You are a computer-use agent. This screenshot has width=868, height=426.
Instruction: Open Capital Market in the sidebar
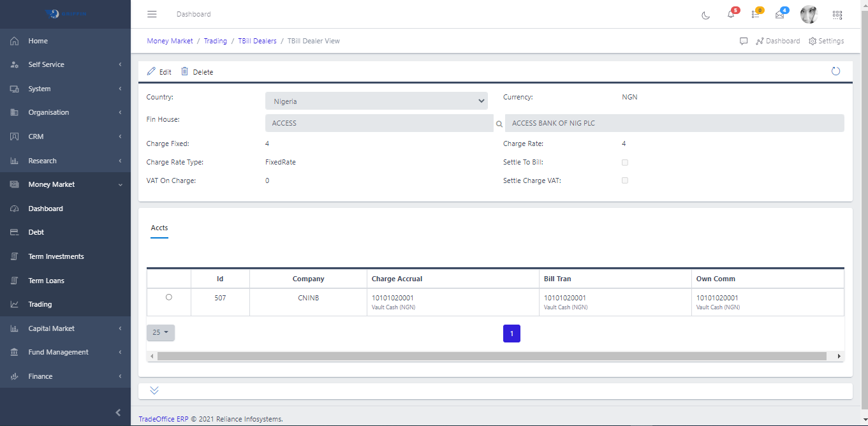[51, 328]
